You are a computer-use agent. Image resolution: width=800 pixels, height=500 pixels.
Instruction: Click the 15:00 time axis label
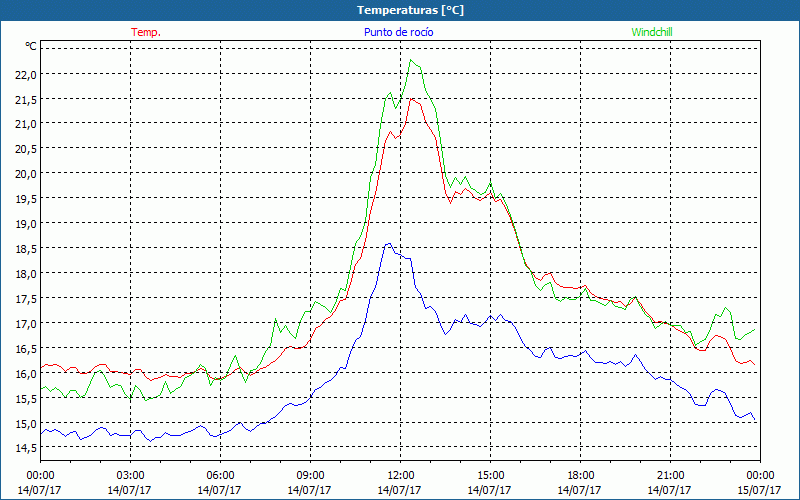pyautogui.click(x=490, y=476)
